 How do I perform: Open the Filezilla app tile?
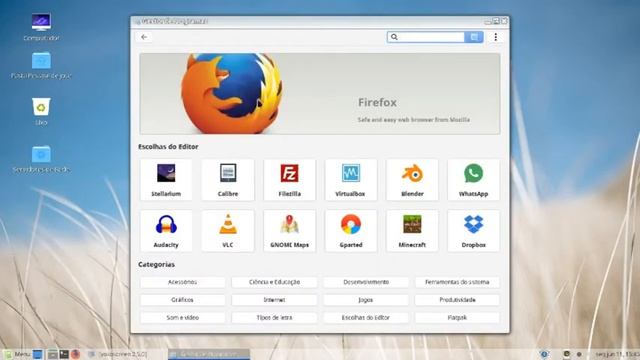click(x=289, y=180)
